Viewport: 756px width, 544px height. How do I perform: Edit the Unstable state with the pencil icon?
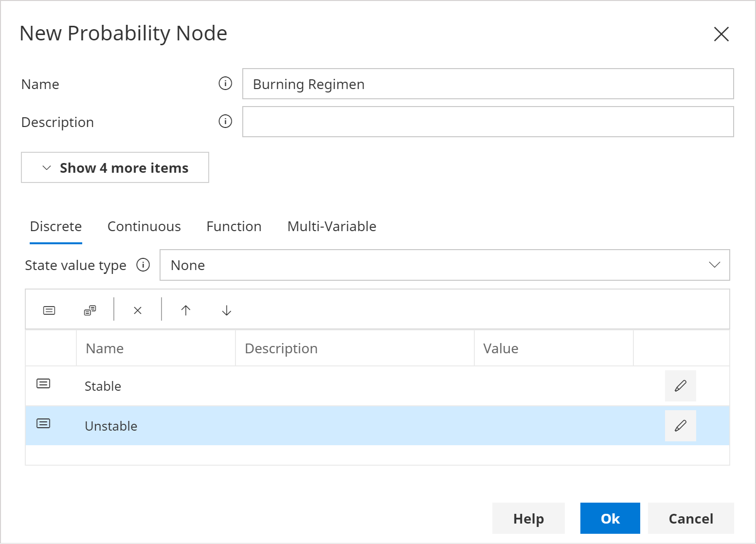tap(680, 425)
